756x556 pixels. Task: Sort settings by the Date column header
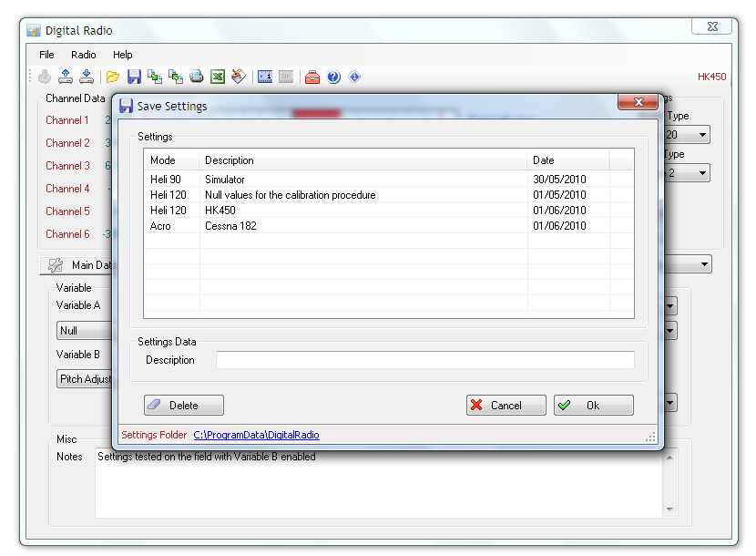coord(567,160)
